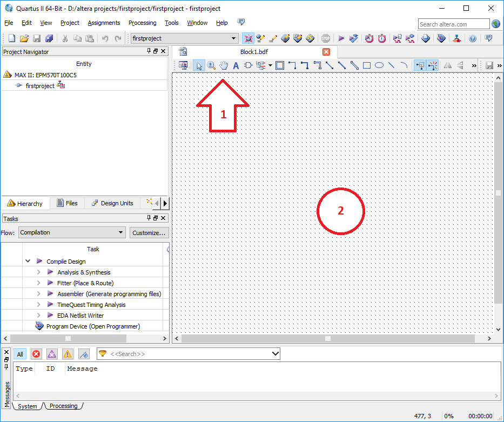Toggle suppressed messages flag filter

pyautogui.click(x=84, y=354)
